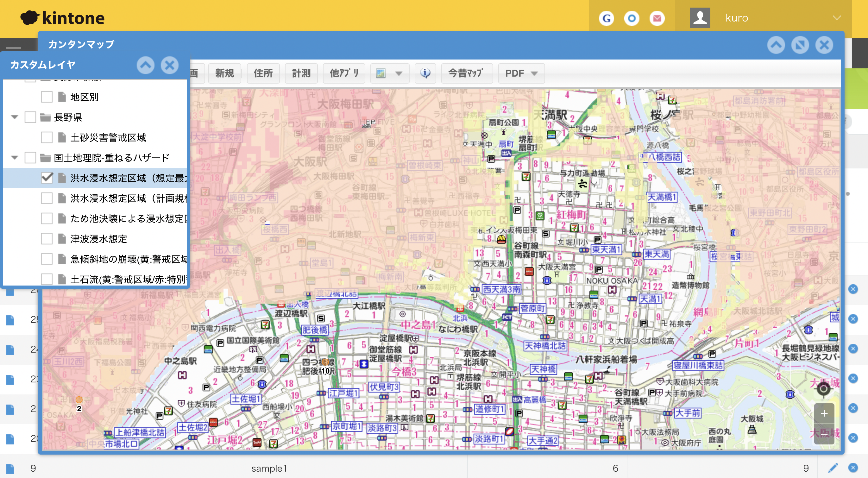Click the カンタンマップ window resize icon
Image resolution: width=868 pixels, height=478 pixels.
click(x=800, y=45)
